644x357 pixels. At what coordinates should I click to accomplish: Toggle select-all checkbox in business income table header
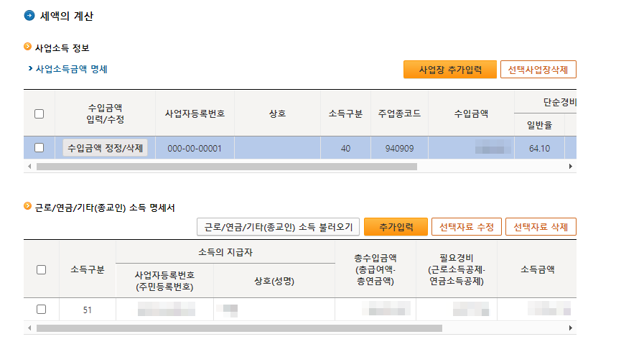click(39, 113)
